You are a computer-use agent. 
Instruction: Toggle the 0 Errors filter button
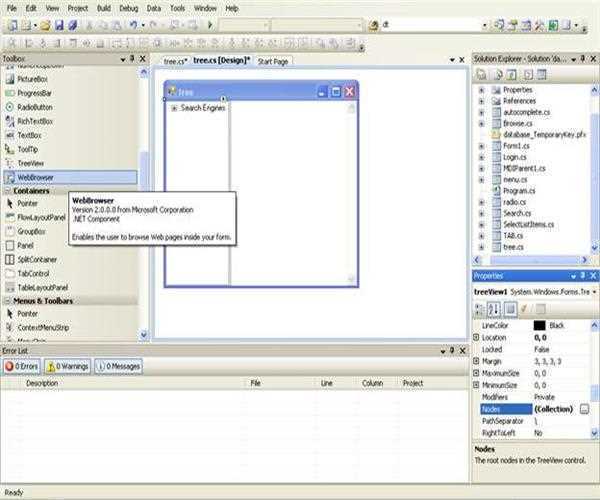point(22,366)
